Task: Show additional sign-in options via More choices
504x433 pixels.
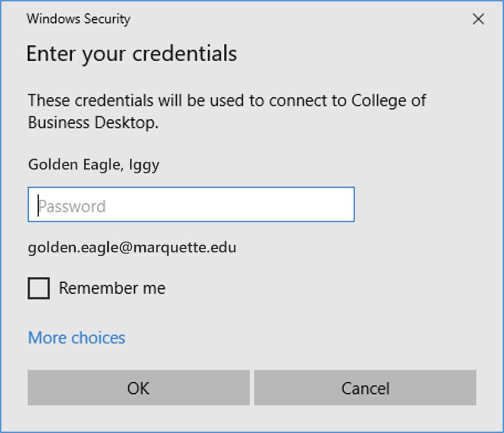Action: [77, 337]
